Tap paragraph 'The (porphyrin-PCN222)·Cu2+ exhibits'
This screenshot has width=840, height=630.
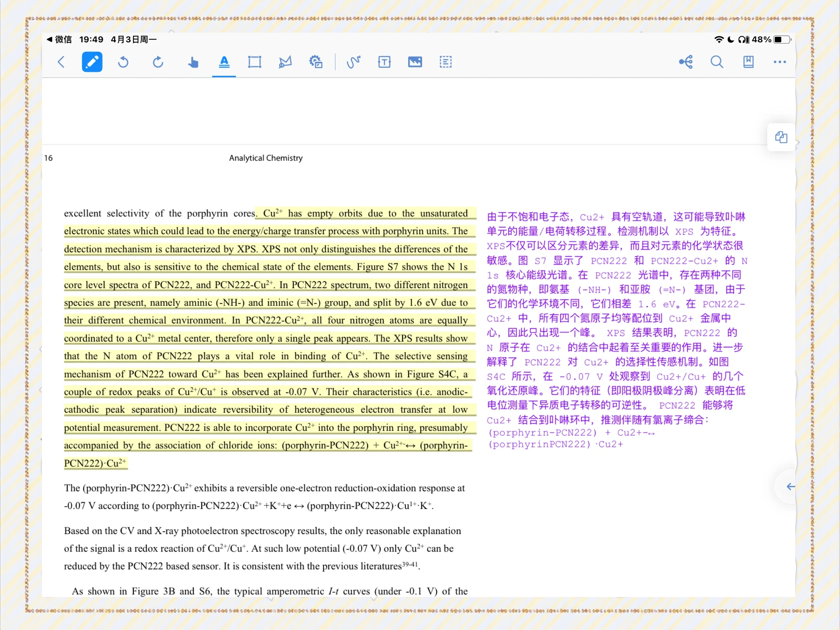click(264, 497)
